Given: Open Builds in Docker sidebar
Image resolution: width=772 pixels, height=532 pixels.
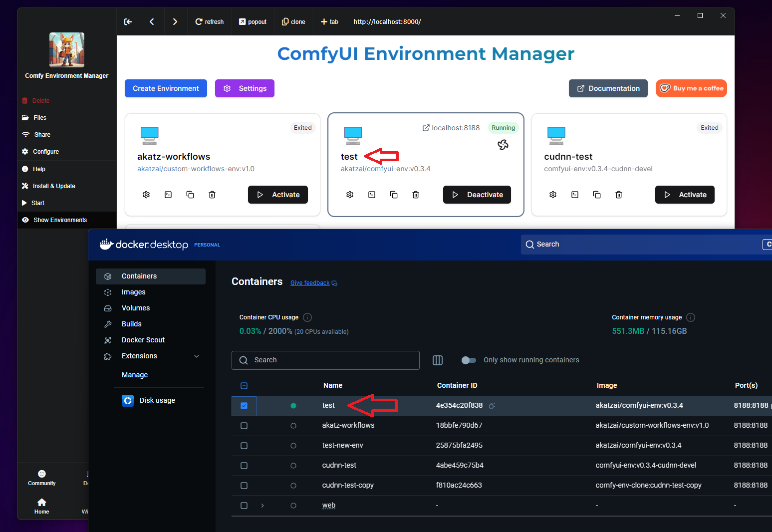Looking at the screenshot, I should (151, 324).
